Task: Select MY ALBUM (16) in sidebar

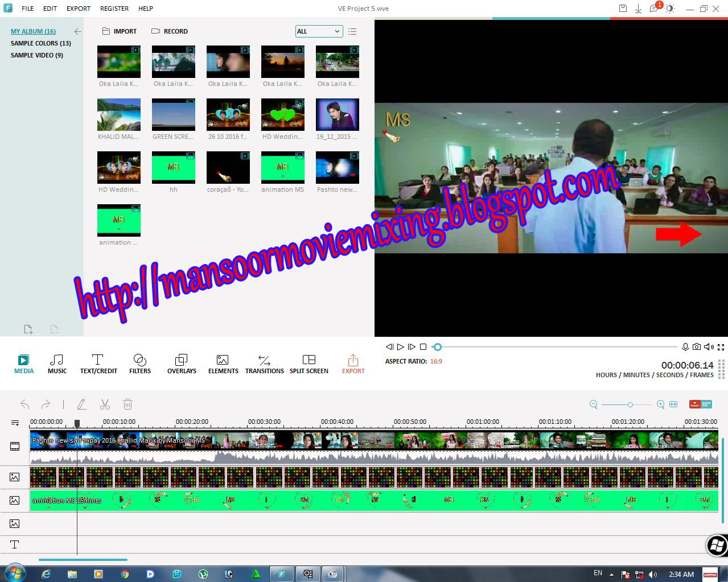Action: [33, 31]
